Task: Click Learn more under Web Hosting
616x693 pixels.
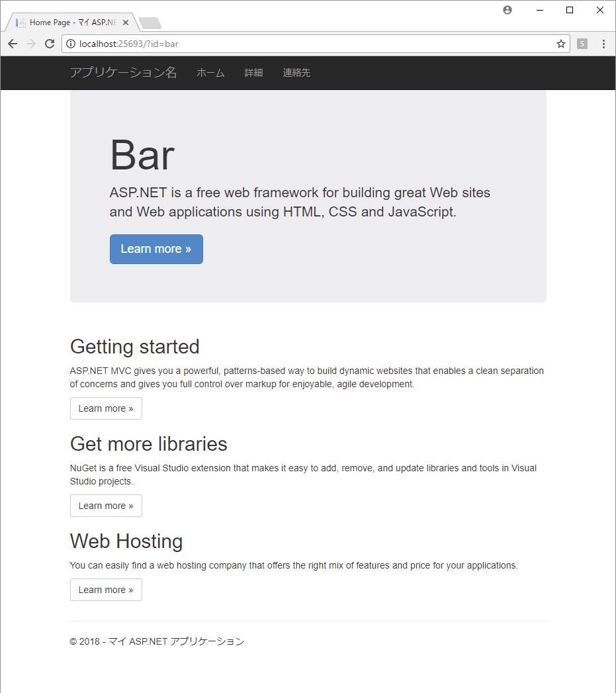Action: (x=106, y=590)
